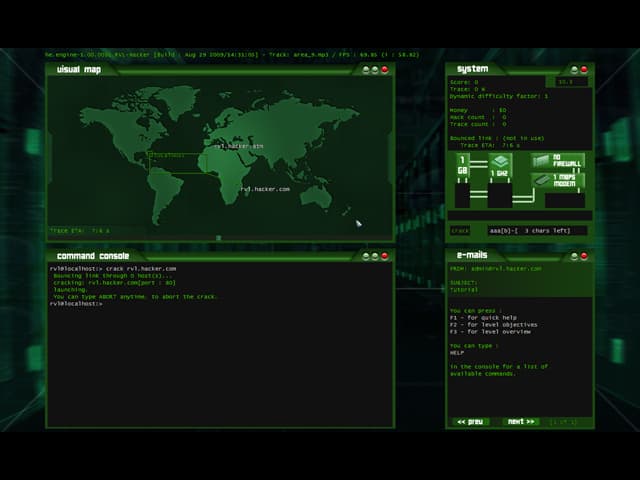Go to the previous e-mail with << prev

470,422
